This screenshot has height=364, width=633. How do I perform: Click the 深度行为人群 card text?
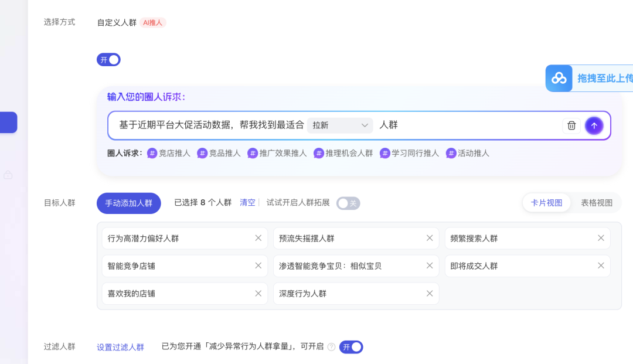[x=303, y=294]
